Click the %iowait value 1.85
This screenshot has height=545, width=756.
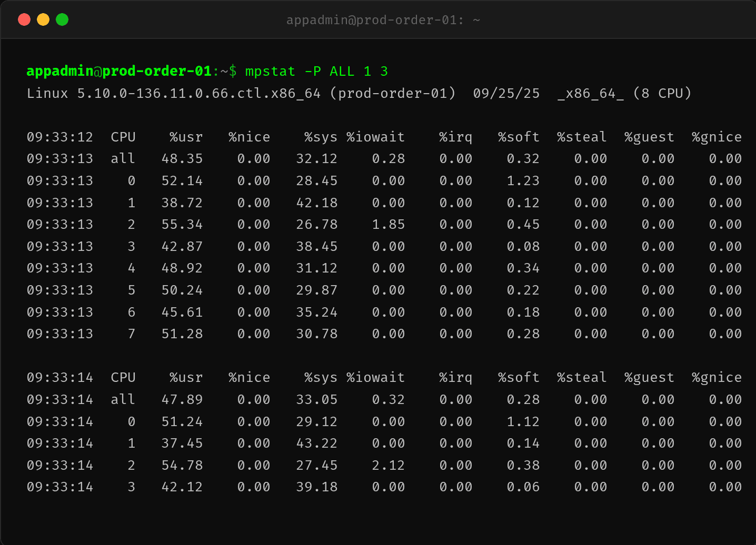(x=388, y=224)
